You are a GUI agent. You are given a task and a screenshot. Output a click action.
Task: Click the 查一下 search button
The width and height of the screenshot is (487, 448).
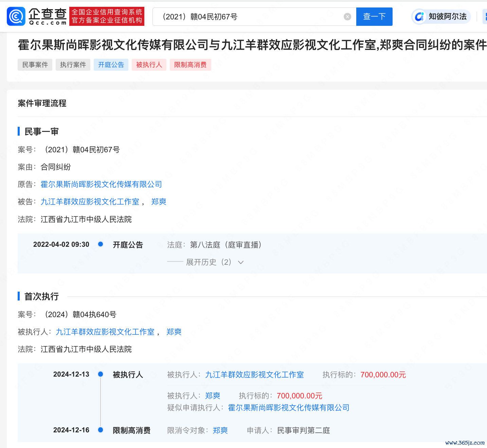tap(374, 17)
